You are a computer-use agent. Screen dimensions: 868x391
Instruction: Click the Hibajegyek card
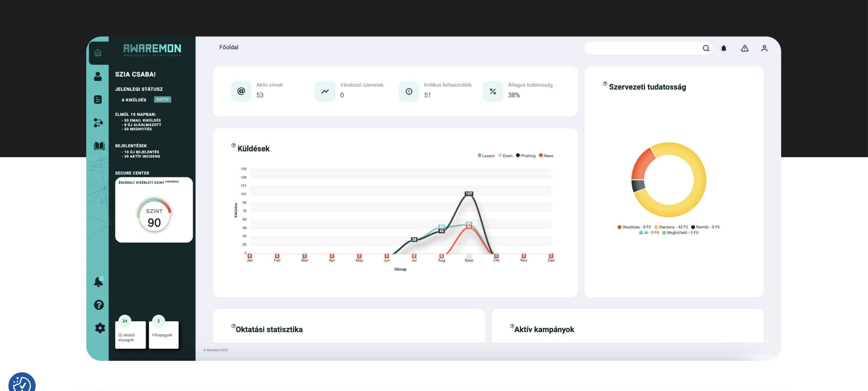[163, 335]
